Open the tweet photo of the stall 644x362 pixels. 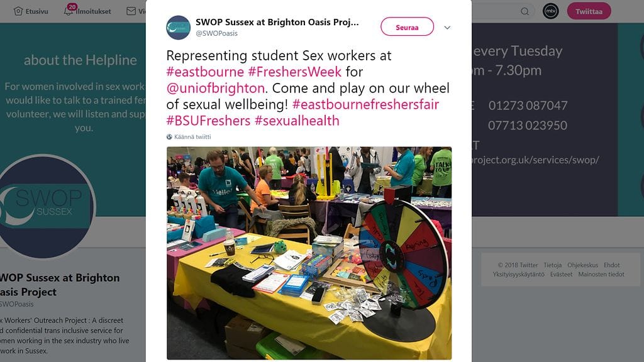309,253
